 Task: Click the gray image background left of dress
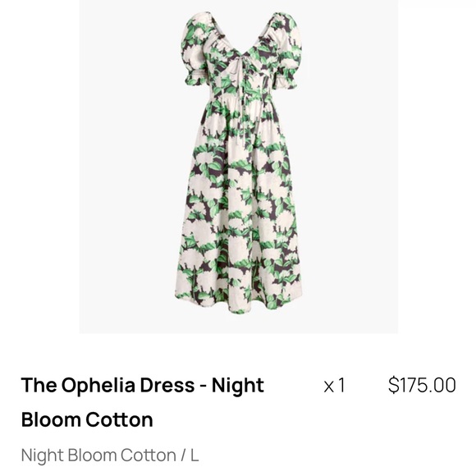(x=127, y=167)
